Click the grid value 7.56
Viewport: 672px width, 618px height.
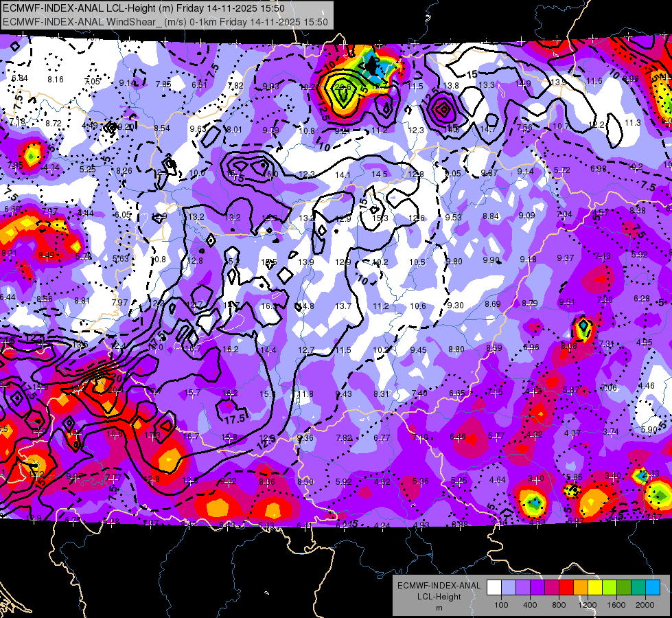coord(524,127)
